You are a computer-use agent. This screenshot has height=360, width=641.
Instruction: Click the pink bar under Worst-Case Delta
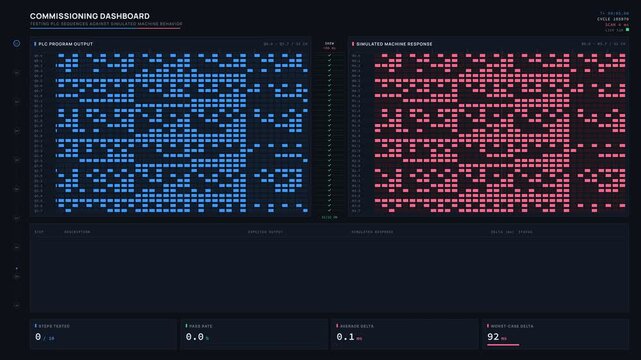[503, 345]
